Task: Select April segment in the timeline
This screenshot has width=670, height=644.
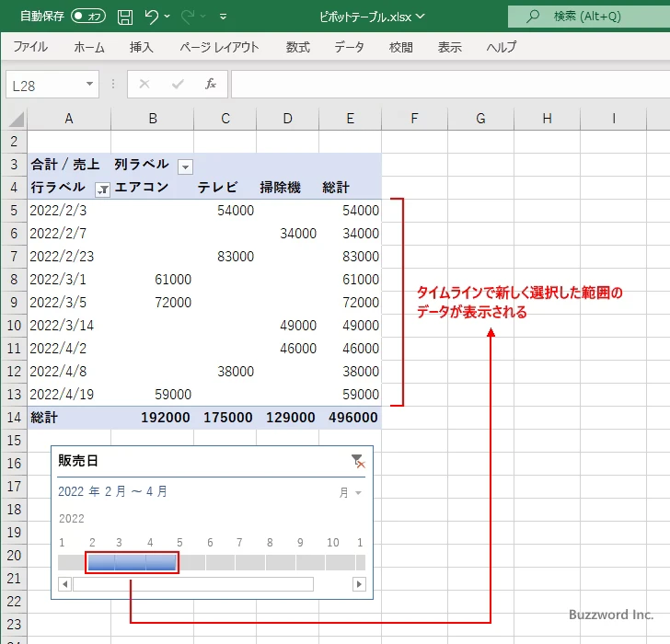Action: click(x=161, y=562)
